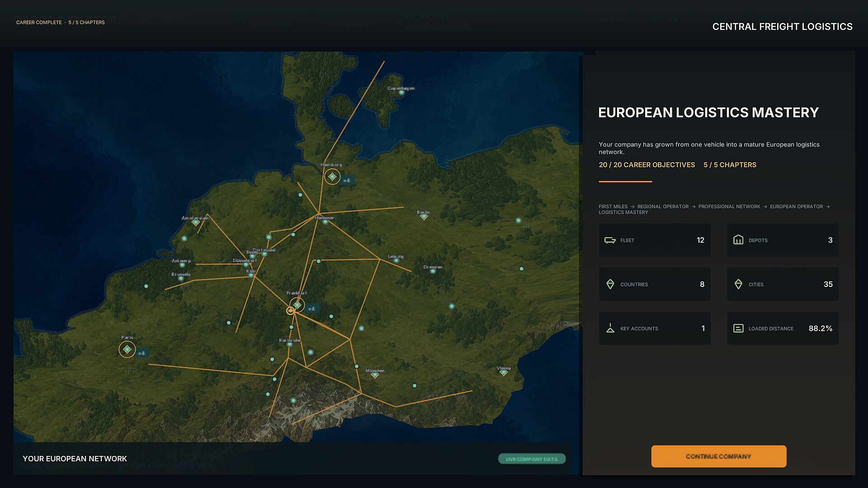868x488 pixels.
Task: Click the Live Company Data badge
Action: point(532,459)
